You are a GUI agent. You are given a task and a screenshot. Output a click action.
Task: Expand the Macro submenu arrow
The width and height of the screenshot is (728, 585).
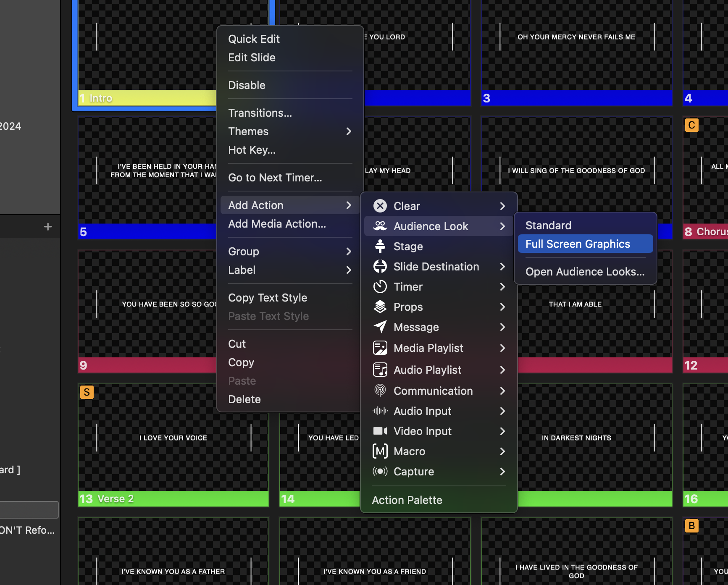click(502, 451)
